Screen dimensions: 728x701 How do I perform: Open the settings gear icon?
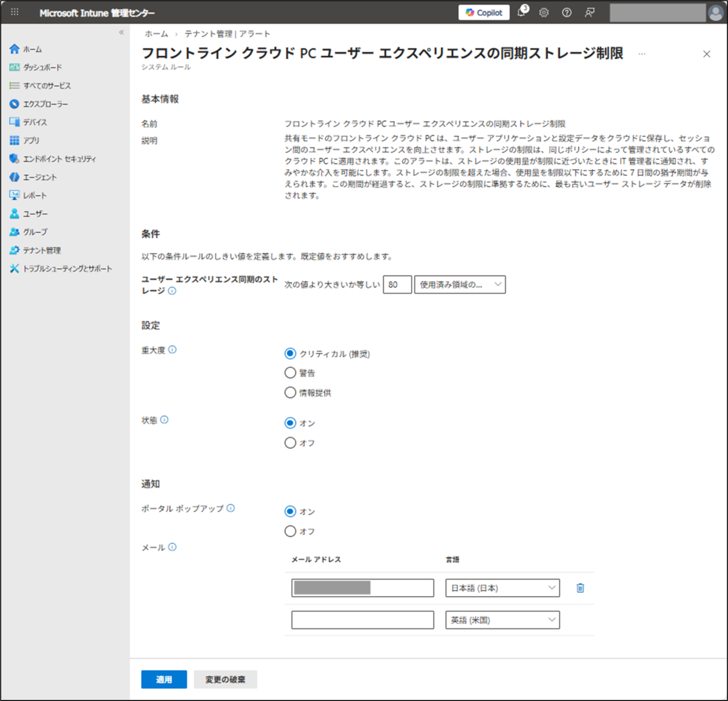click(x=544, y=12)
